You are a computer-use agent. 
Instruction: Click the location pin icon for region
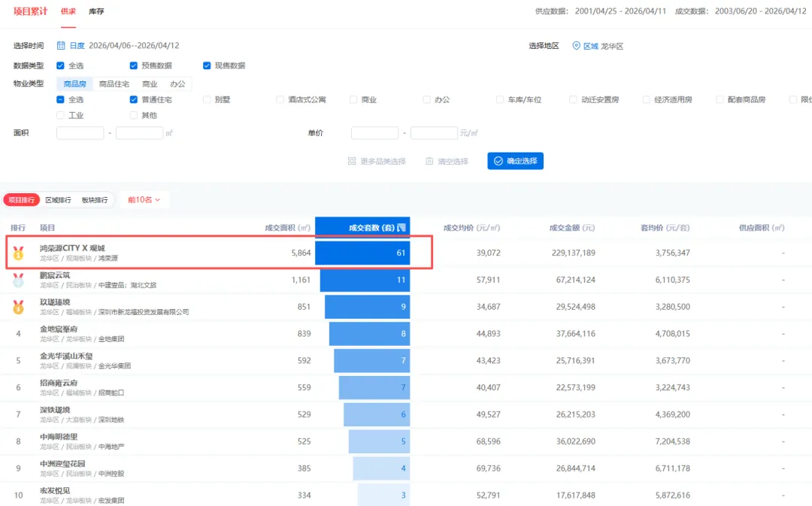click(x=576, y=46)
